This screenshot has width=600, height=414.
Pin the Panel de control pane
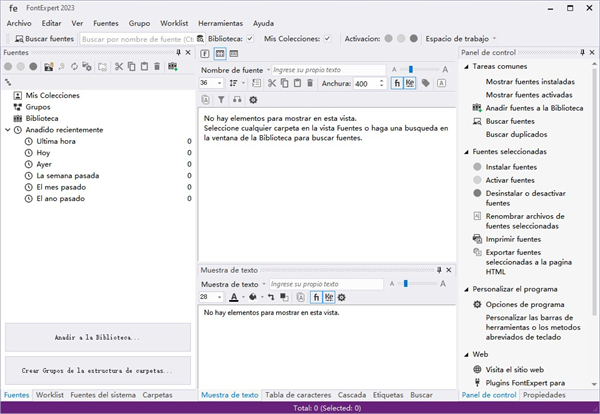pyautogui.click(x=581, y=51)
